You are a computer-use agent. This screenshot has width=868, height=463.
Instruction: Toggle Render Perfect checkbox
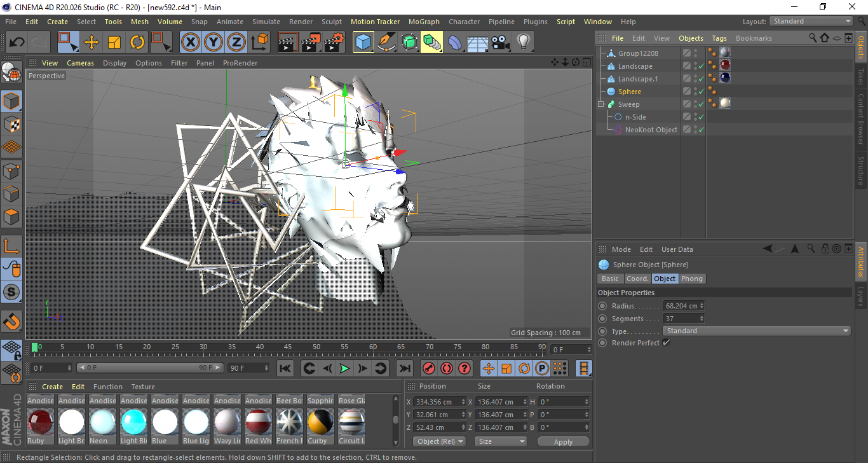pos(666,343)
